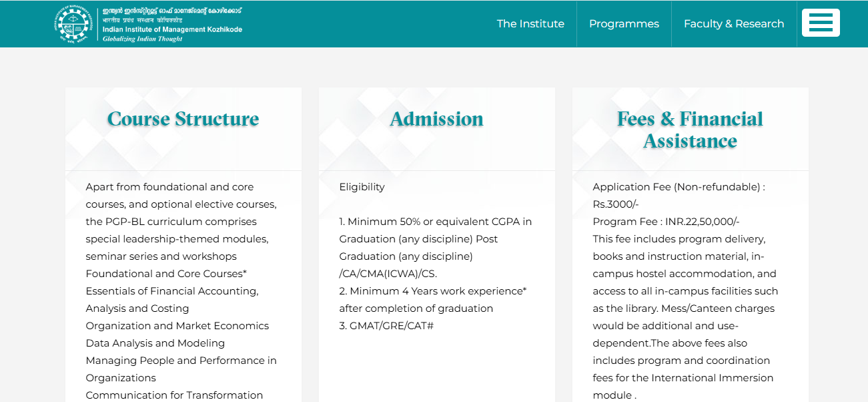Open the Programmes menu
Viewport: 868px width, 402px height.
[x=624, y=24]
